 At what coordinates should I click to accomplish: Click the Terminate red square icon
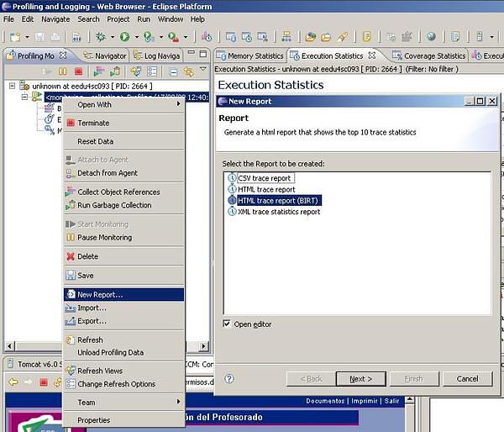click(x=71, y=124)
